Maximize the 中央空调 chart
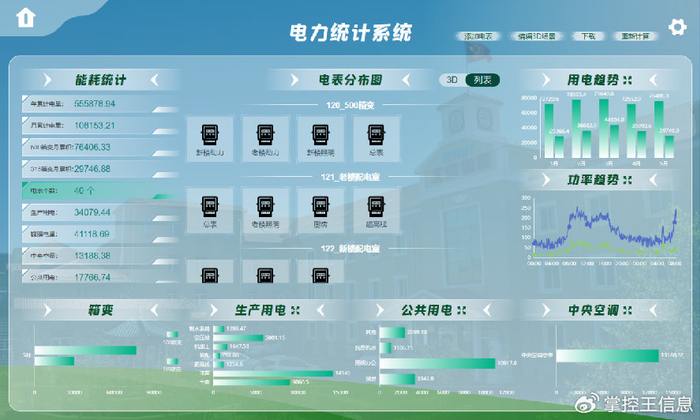This screenshot has width=700, height=420. [x=627, y=310]
